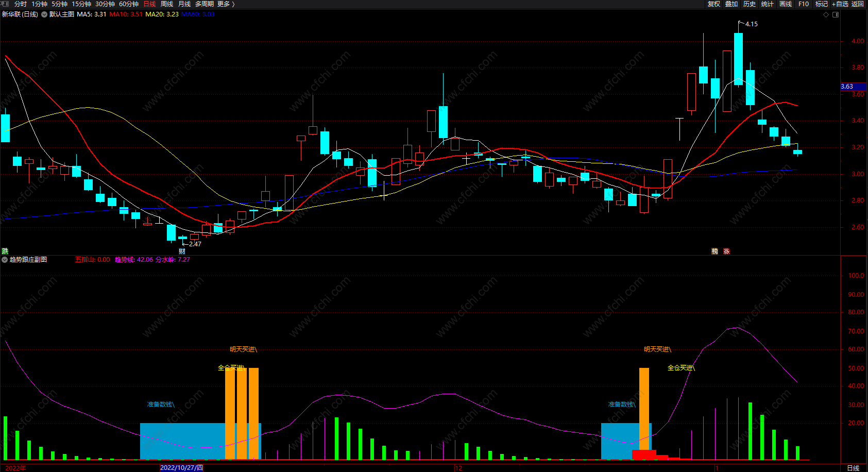Expand the main chart indicator dropdown arrow
Screen dimensions: 868x472
44,14
